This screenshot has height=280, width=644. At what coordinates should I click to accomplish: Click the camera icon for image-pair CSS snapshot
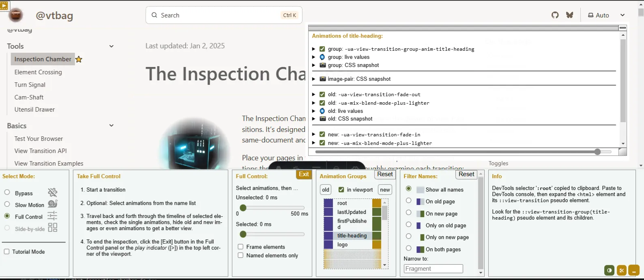click(322, 79)
